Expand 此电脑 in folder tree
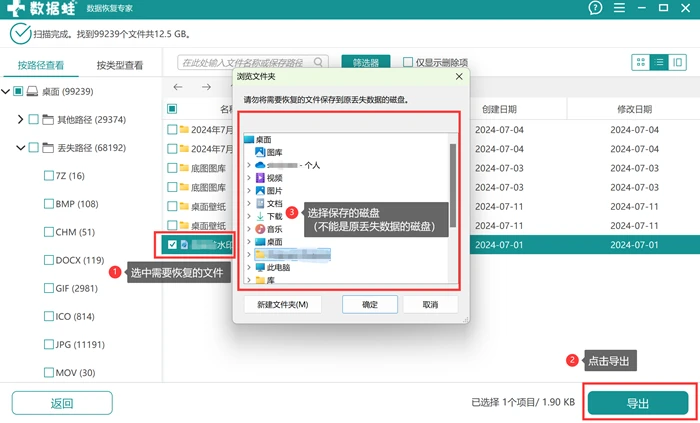The height and width of the screenshot is (423, 700). pyautogui.click(x=249, y=268)
